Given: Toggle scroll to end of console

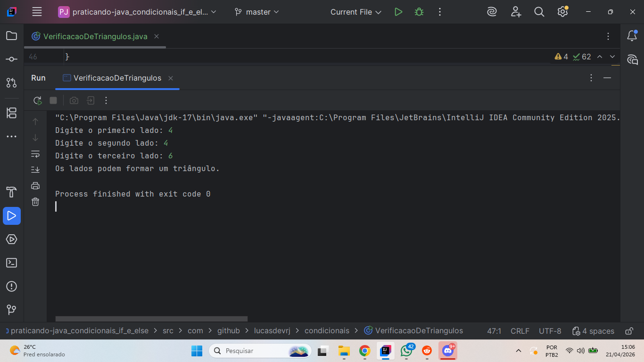Looking at the screenshot, I should [x=35, y=170].
